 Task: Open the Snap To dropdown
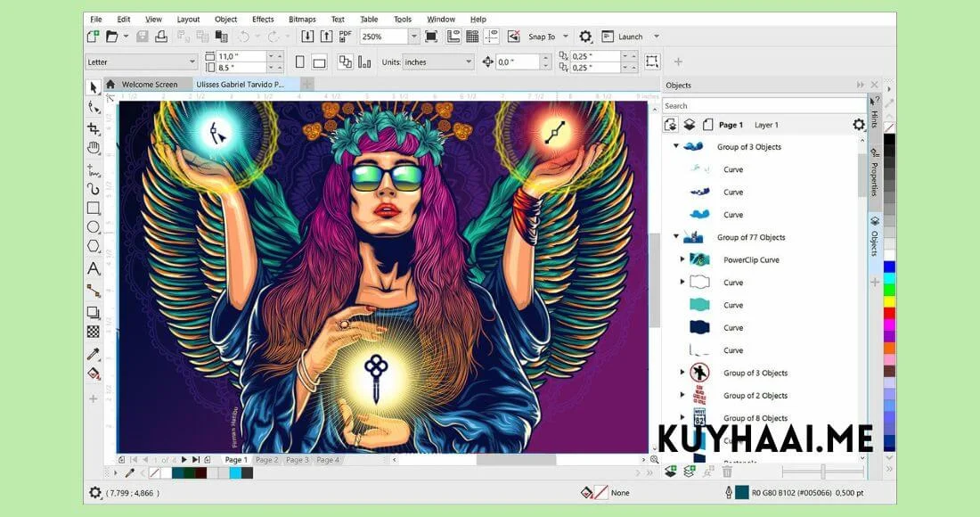coord(566,37)
